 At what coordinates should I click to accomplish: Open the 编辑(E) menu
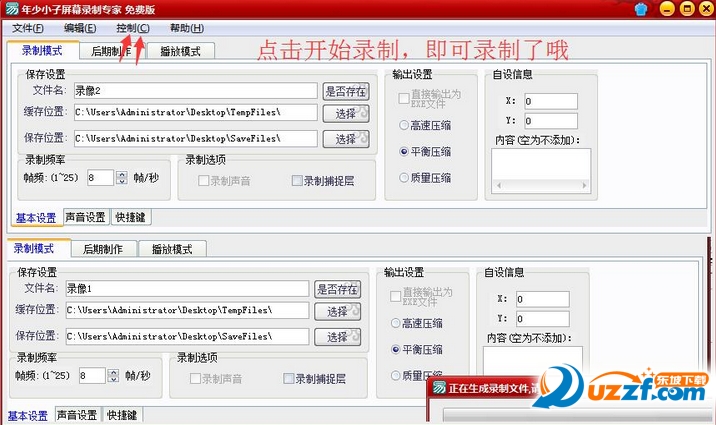click(x=80, y=28)
